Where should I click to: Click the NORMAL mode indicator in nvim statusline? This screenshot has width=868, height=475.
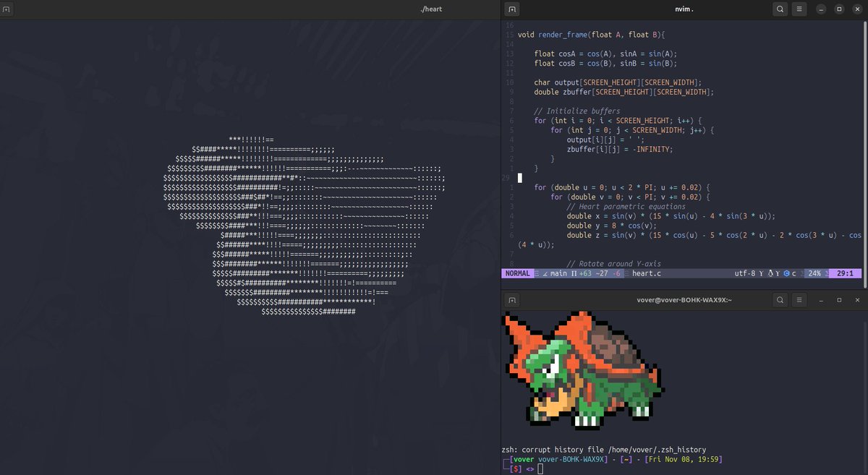(517, 274)
